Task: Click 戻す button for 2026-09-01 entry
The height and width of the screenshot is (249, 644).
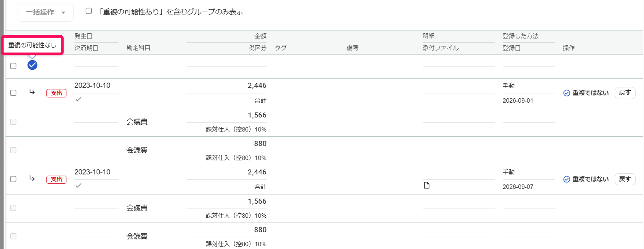Action: pyautogui.click(x=625, y=93)
